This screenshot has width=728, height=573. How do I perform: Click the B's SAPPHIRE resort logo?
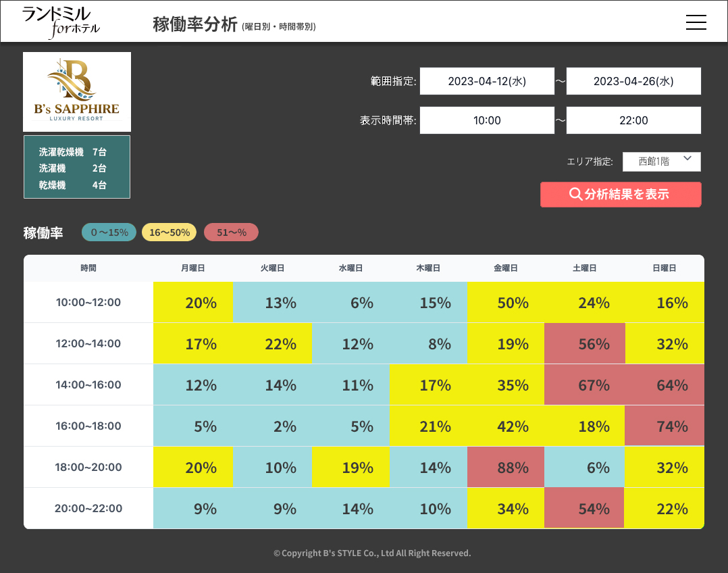(77, 91)
